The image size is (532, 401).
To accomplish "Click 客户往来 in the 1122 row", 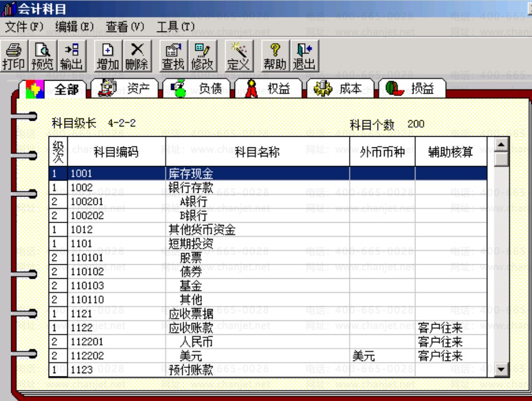I will point(440,328).
